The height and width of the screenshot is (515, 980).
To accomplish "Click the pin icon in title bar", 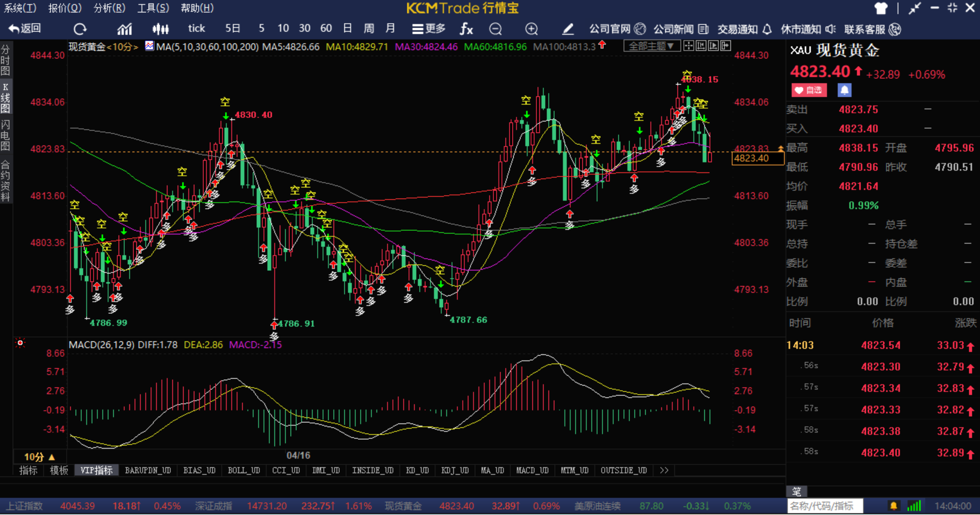I will [914, 8].
